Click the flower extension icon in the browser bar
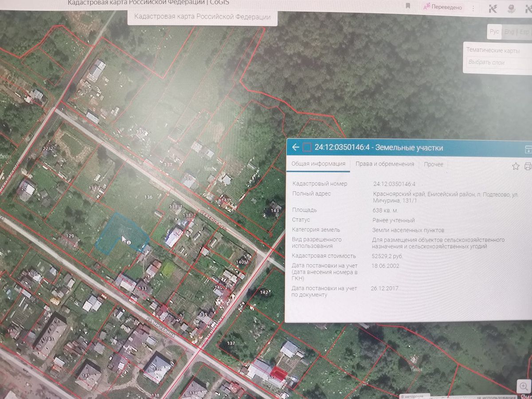This screenshot has height=399, width=532. pos(511,8)
